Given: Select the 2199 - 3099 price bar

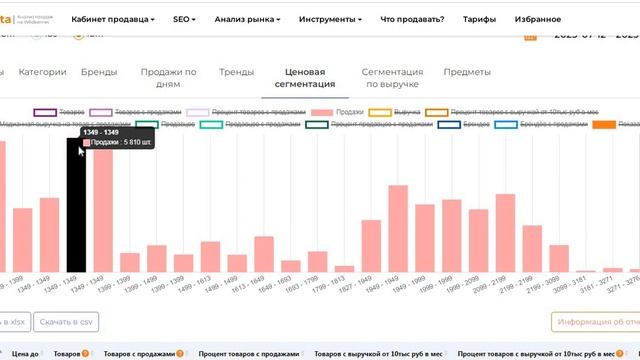Looking at the screenshot, I should coord(559,259).
